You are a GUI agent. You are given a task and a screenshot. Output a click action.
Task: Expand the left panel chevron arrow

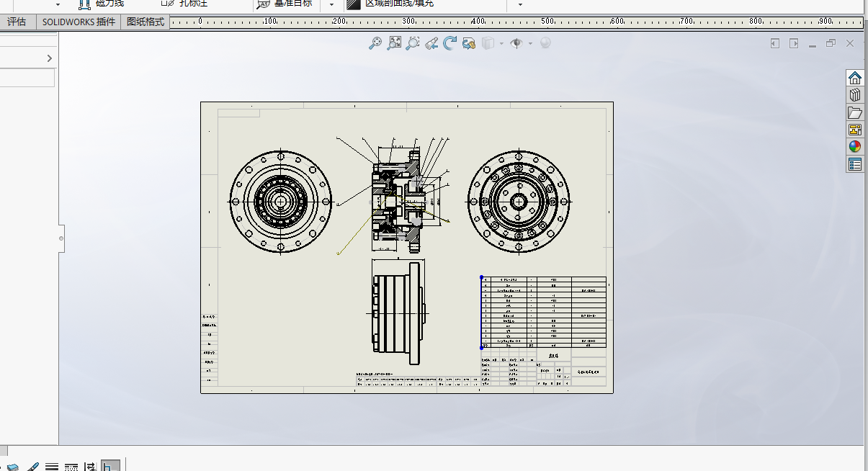(50, 58)
